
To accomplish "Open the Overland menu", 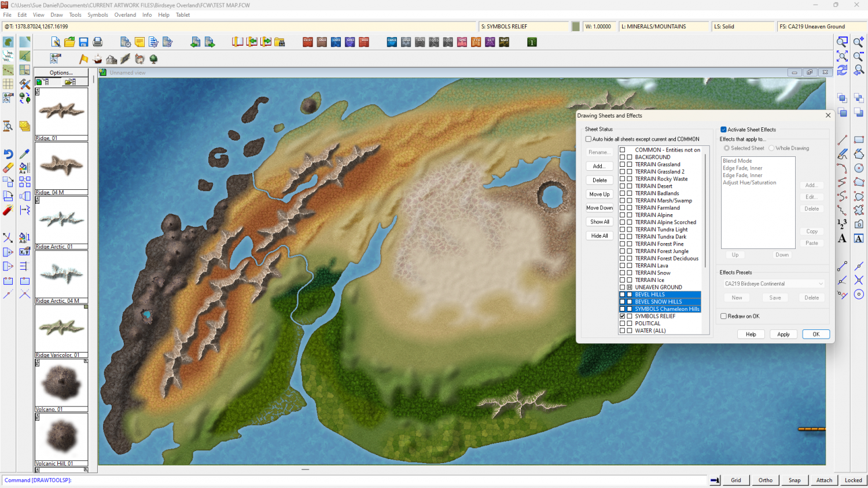I will click(x=125, y=15).
